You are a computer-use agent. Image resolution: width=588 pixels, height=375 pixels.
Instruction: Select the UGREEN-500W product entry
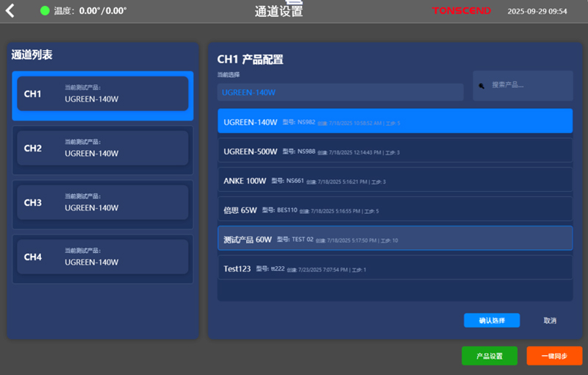(395, 151)
